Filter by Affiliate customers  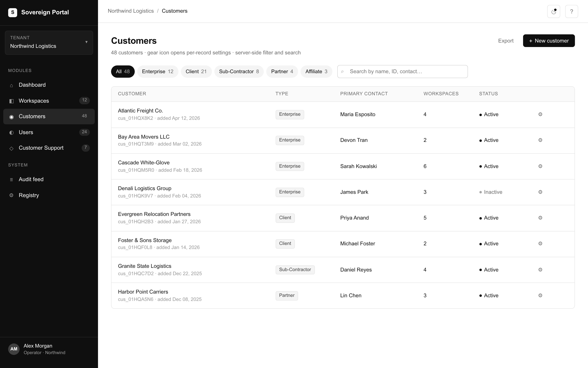tap(316, 72)
